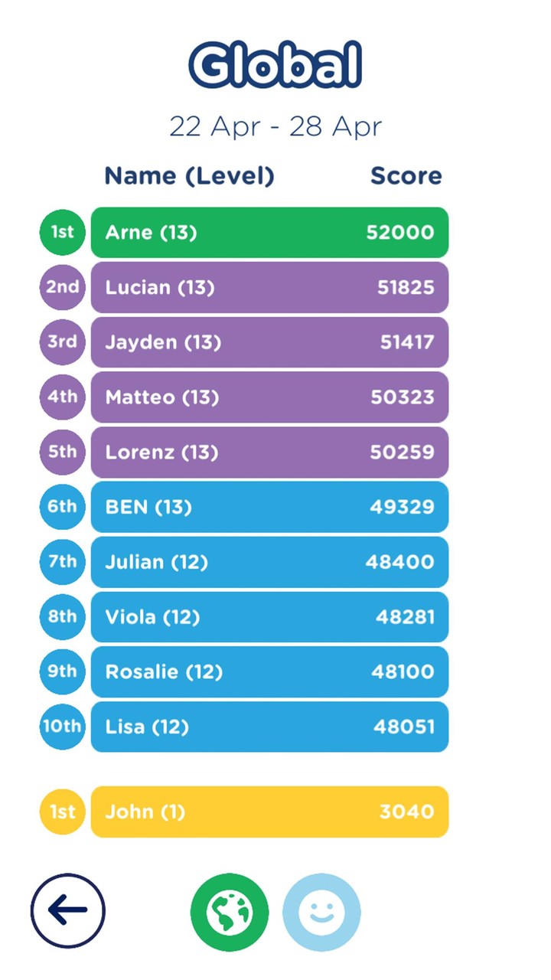Open Jayden's leaderboard entry
The width and height of the screenshot is (551, 980).
pyautogui.click(x=269, y=342)
